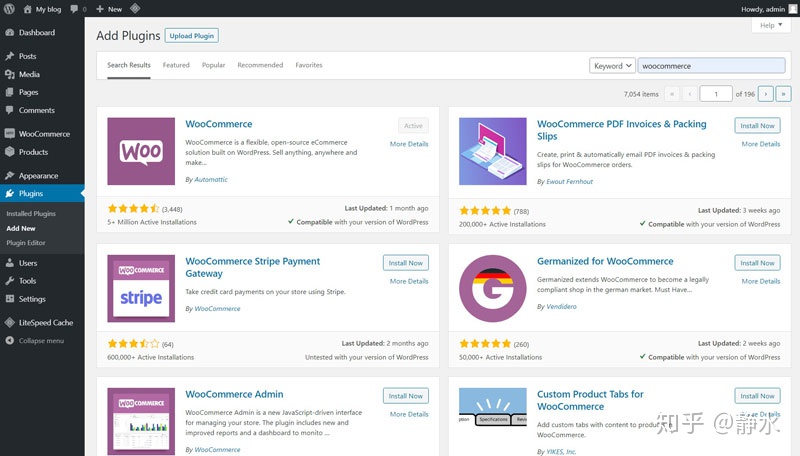Viewport: 800px width, 456px height.
Task: Open the Vendidero author link
Action: (x=561, y=307)
